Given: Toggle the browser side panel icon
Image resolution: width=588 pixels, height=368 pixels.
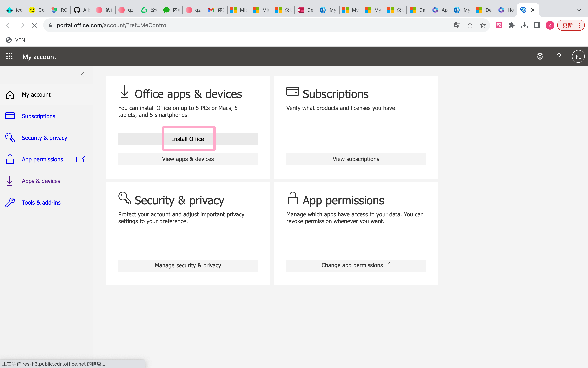Looking at the screenshot, I should click(537, 25).
